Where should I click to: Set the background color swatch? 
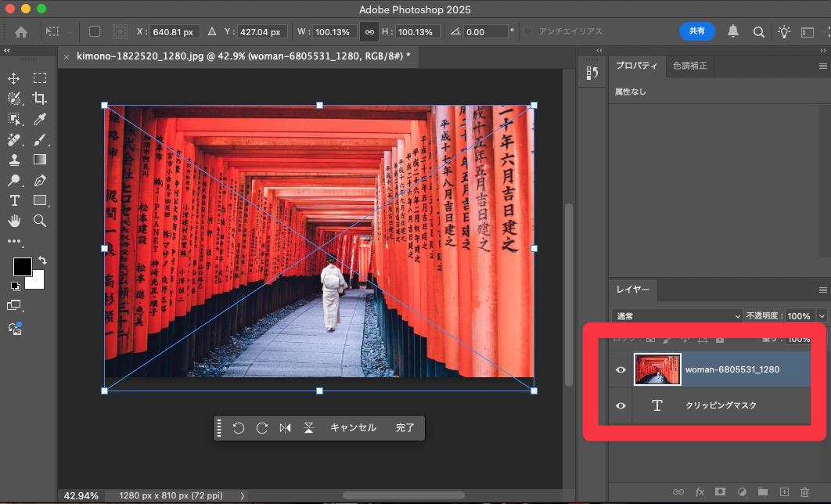37,282
